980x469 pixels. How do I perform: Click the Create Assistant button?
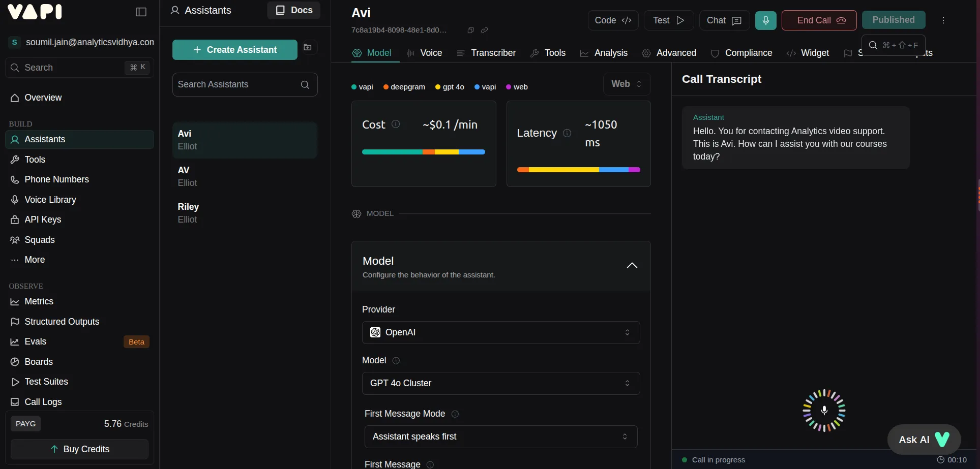[x=234, y=49]
